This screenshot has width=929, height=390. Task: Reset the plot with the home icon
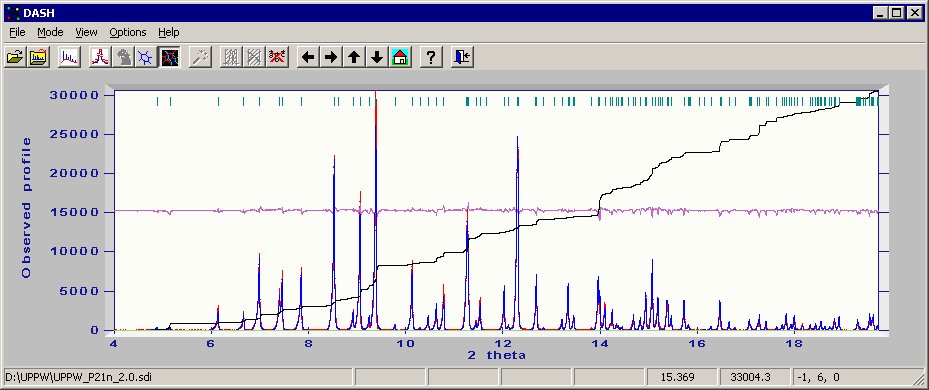point(400,57)
